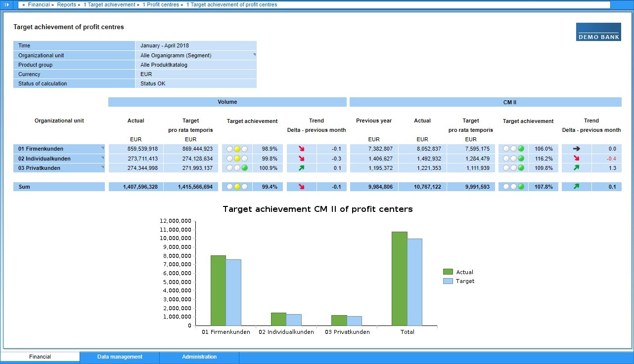Open the Organizational unit dropdown filter
The height and width of the screenshot is (364, 634).
pos(254,55)
